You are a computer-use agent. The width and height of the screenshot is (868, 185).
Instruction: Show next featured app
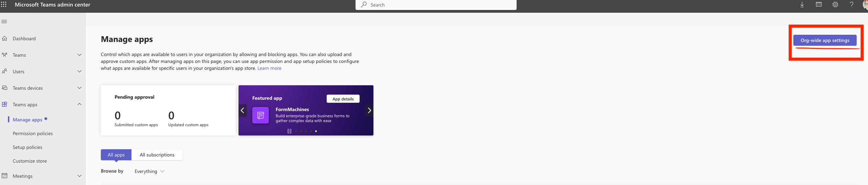[369, 110]
